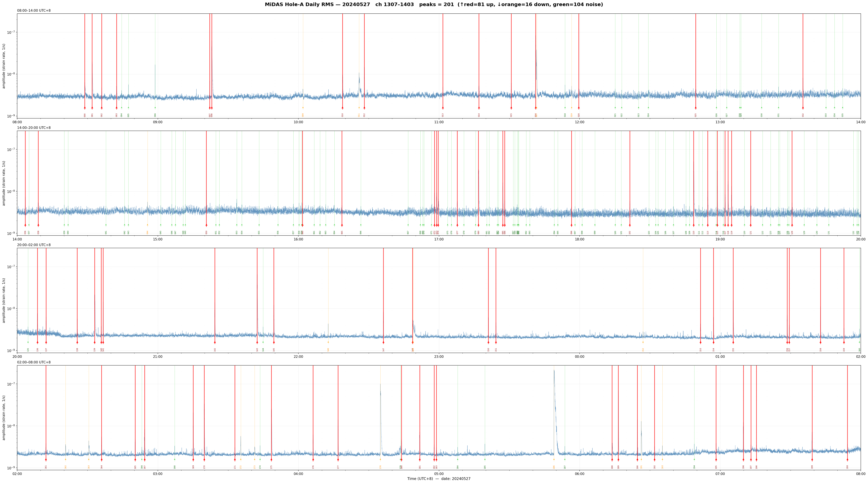This screenshot has height=483, width=868.
Task: Click the red peak label "200"
Action: (x=847, y=467)
